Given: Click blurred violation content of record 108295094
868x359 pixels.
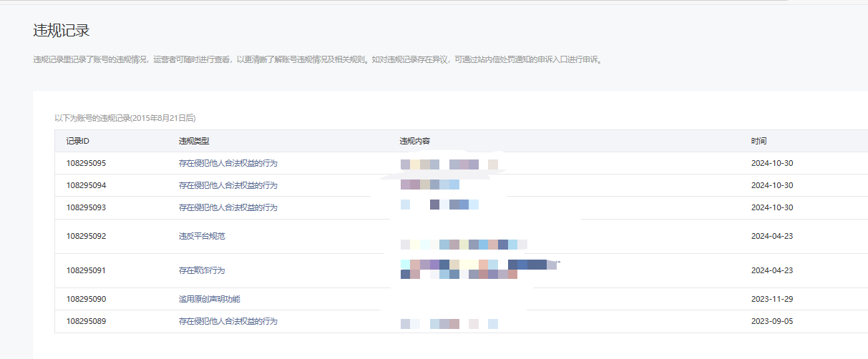Looking at the screenshot, I should (x=430, y=185).
